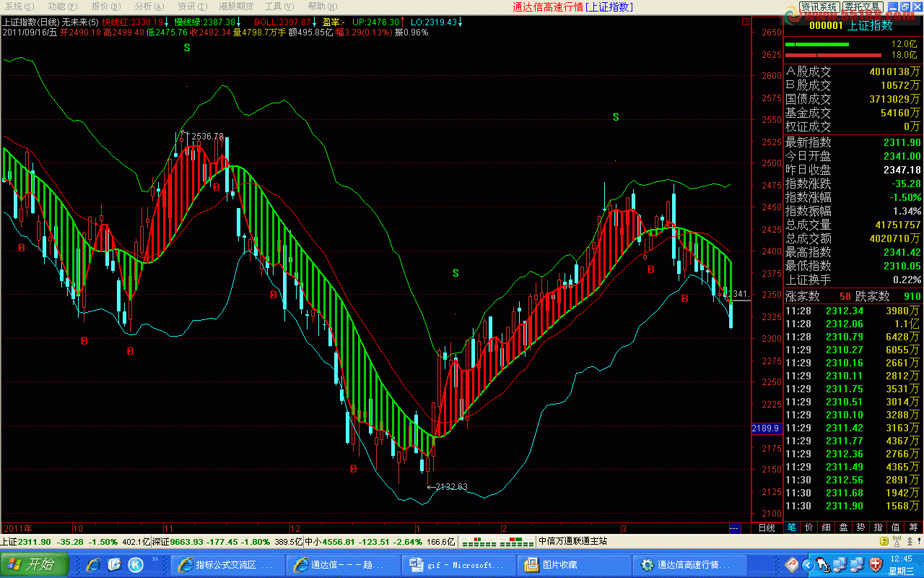Screen dimensions: 924x578
Task: Switch to 指标公式交流区 taskbar window
Action: tap(227, 565)
